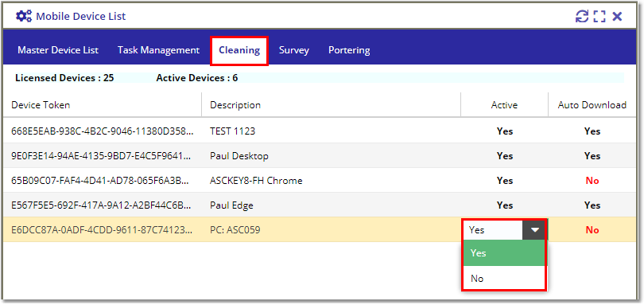Viewport: 644px width, 305px height.
Task: Click Active Yes for Paul Edge
Action: [x=505, y=205]
